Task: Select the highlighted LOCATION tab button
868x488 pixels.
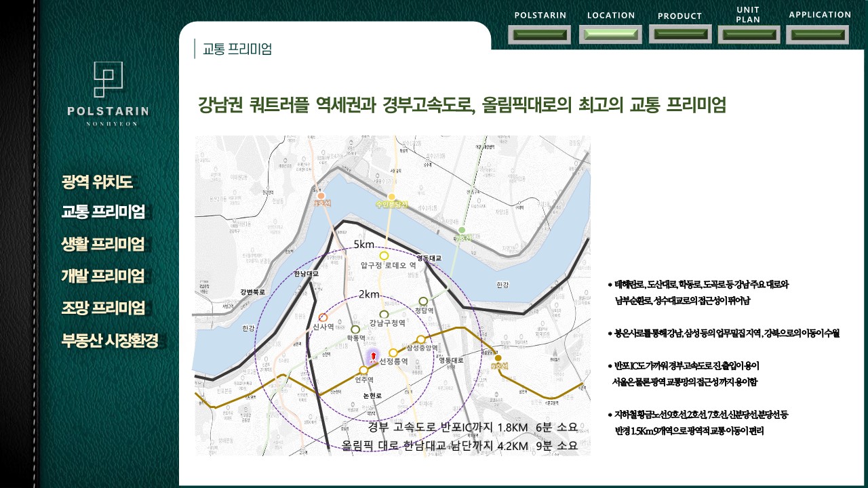Action: [x=610, y=34]
